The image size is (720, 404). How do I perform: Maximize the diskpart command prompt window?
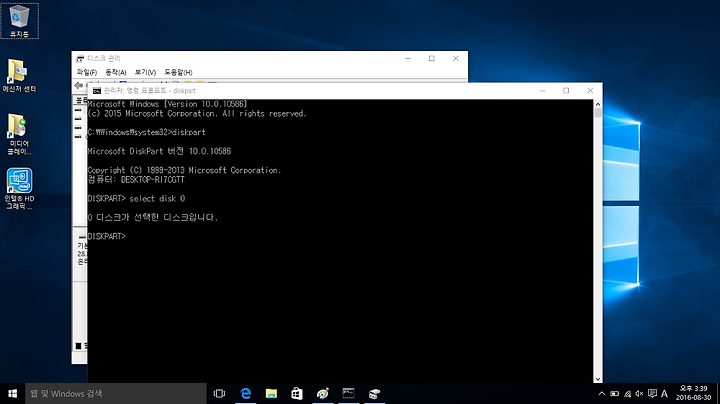tap(566, 91)
